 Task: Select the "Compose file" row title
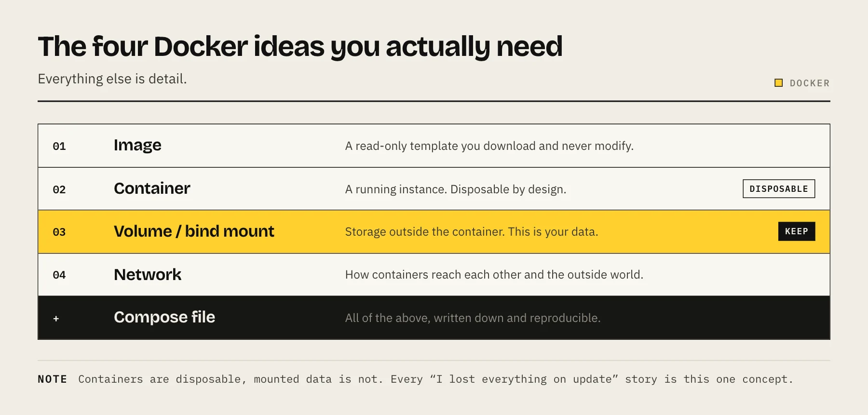click(165, 317)
